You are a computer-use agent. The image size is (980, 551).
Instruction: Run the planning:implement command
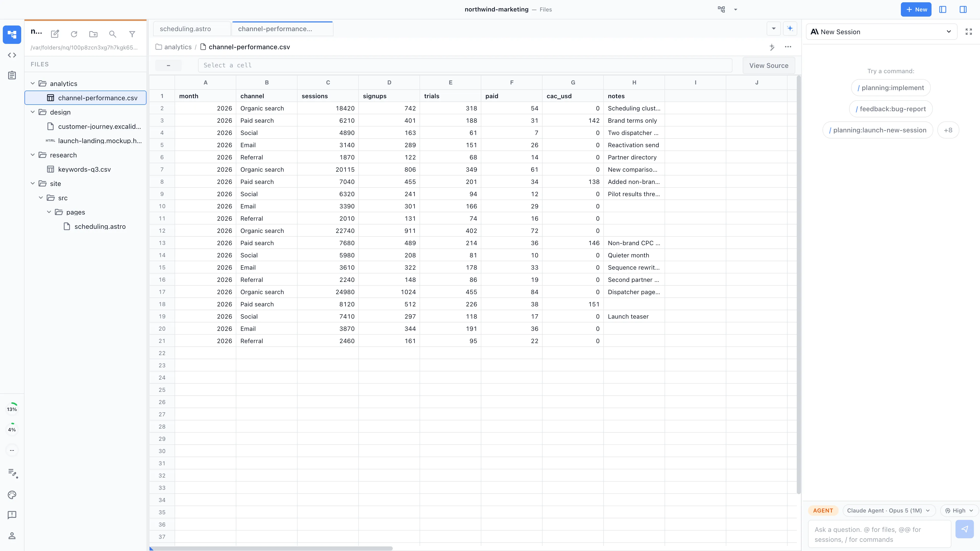tap(891, 88)
